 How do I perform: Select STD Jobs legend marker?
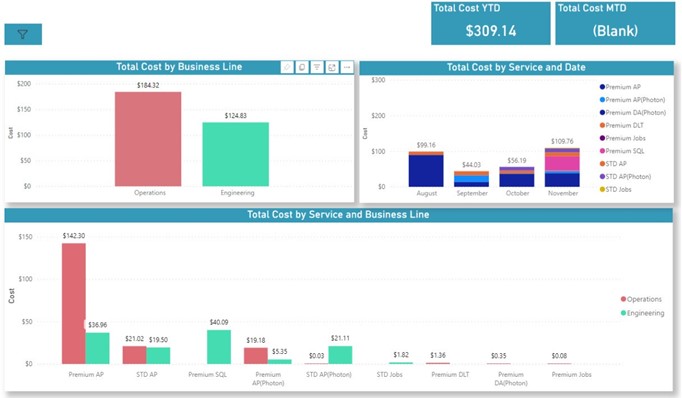pos(602,189)
